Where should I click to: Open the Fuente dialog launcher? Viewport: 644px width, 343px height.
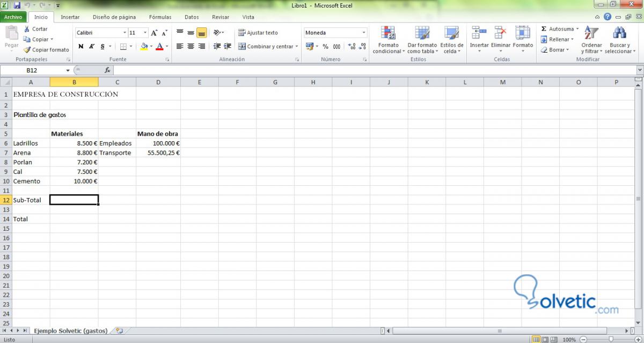[167, 60]
